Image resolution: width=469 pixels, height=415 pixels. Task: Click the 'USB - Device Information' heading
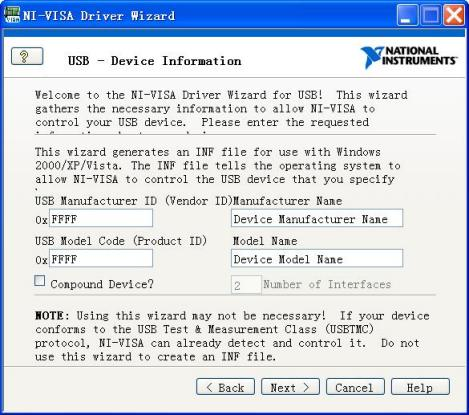154,61
